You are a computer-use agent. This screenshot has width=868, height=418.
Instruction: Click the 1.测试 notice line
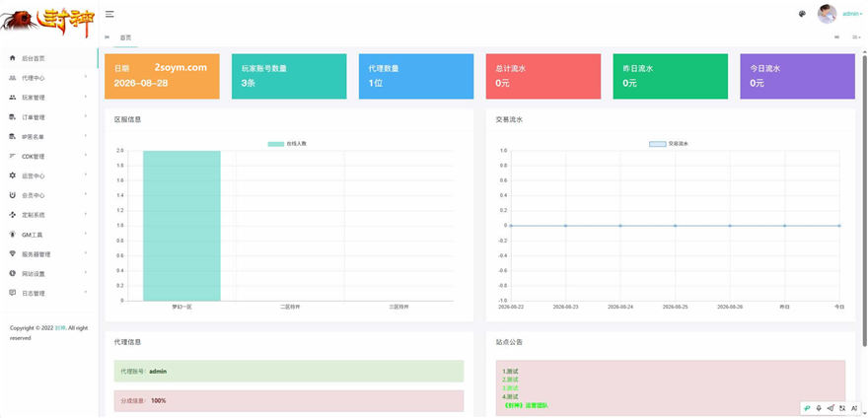pyautogui.click(x=510, y=371)
